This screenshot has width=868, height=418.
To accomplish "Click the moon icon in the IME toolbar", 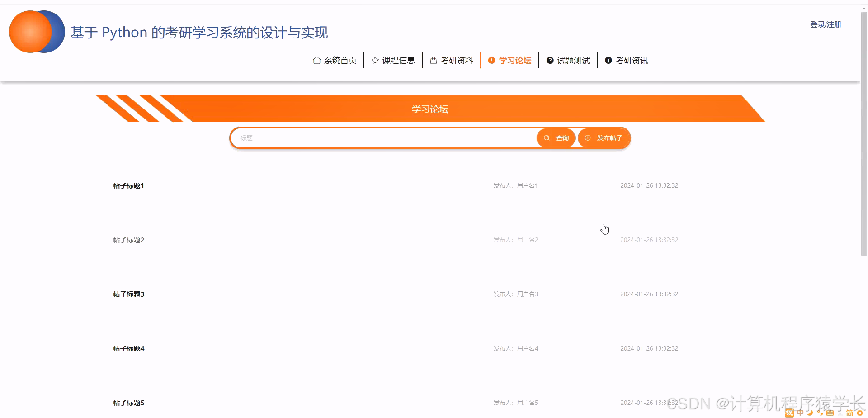I will [810, 413].
